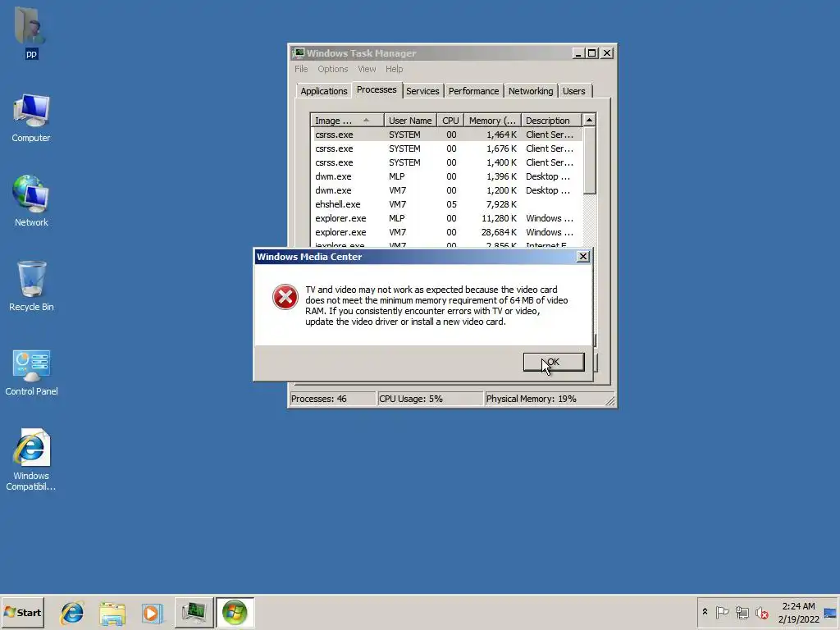Open the Windows Compatibility desktop shortcut
Screen dimensions: 840x630
coord(31,459)
